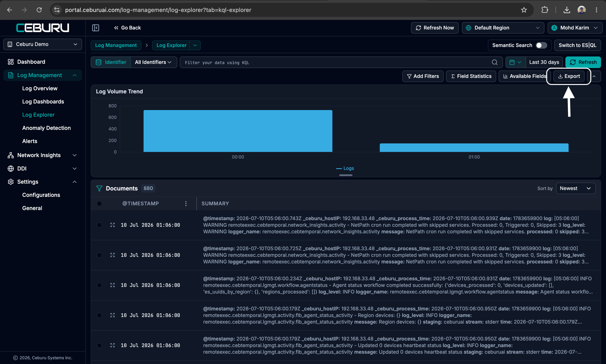Toggle the Semantic Search switch
This screenshot has width=606, height=364.
coord(541,45)
